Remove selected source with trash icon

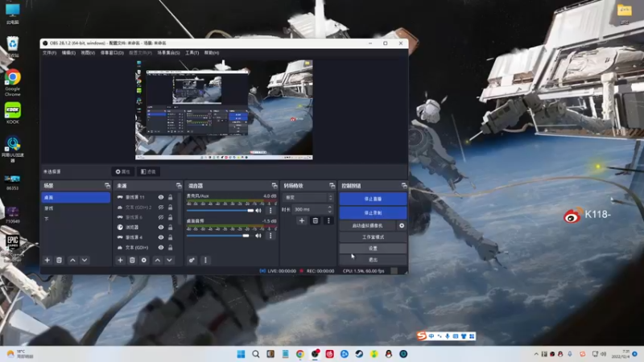132,260
